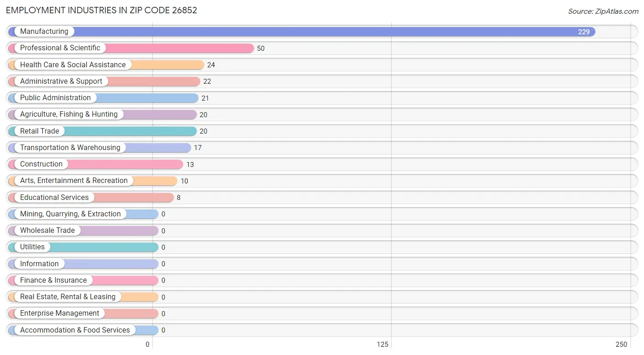Select the Utilities label
The image size is (644, 355).
pyautogui.click(x=33, y=247)
